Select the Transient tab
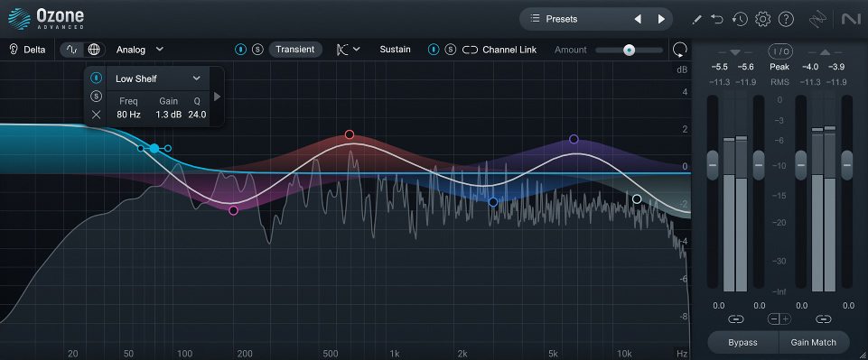This screenshot has width=868, height=360. (295, 50)
